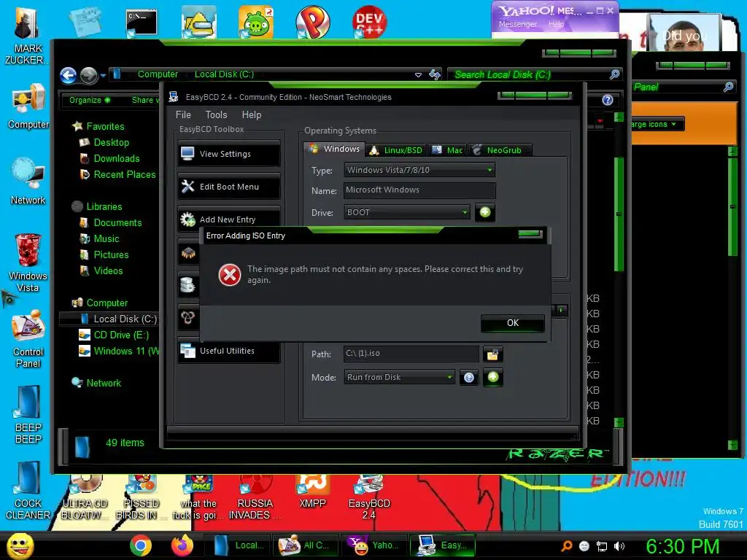Click the green pig game desktop icon
The image size is (747, 560).
[256, 22]
